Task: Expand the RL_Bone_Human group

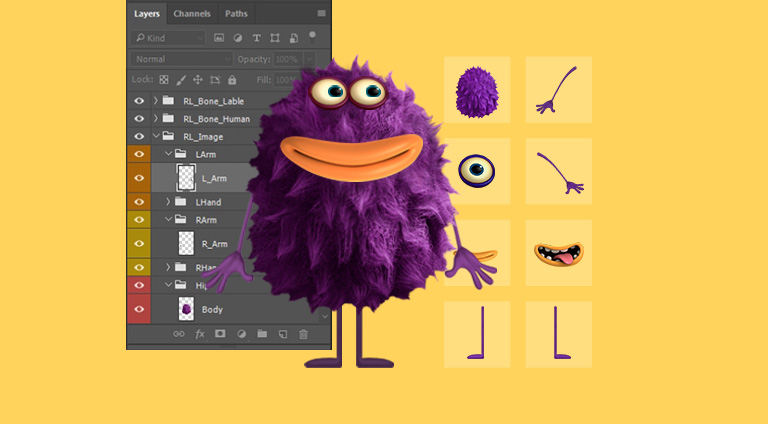Action: pyautogui.click(x=156, y=119)
